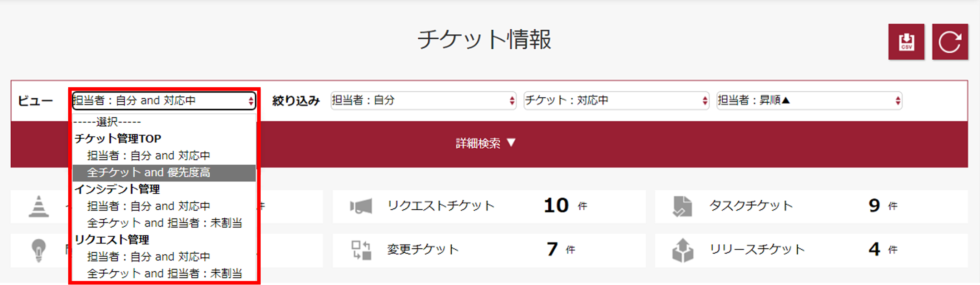The width and height of the screenshot is (980, 285).
Task: Click the traffic cone incident icon
Action: pyautogui.click(x=38, y=207)
